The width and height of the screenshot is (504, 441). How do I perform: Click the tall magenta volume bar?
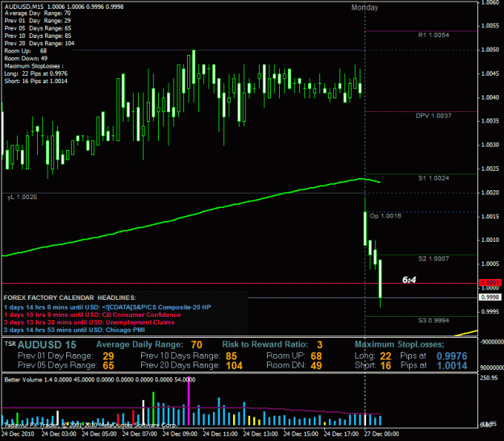tap(189, 401)
